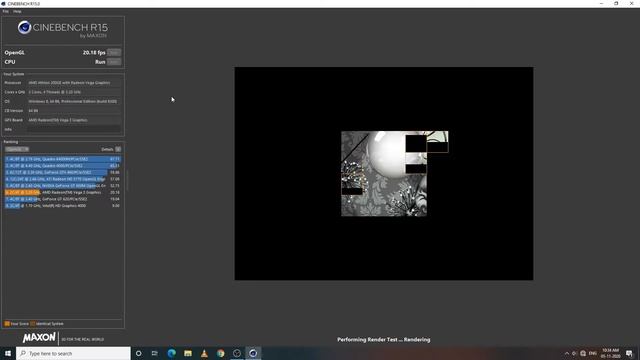Viewport: 640px width, 360px height.
Task: Click the OS value field
Action: click(74, 101)
